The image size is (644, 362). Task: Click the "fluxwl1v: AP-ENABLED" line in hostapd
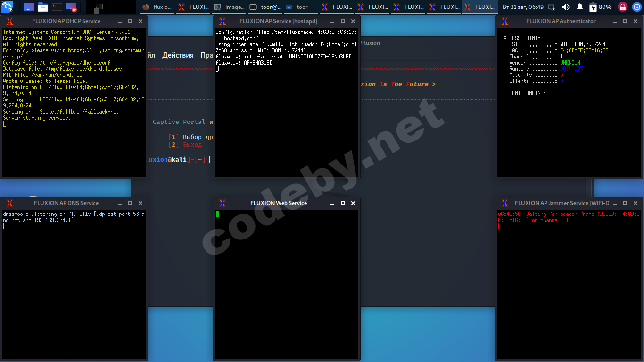pos(244,63)
